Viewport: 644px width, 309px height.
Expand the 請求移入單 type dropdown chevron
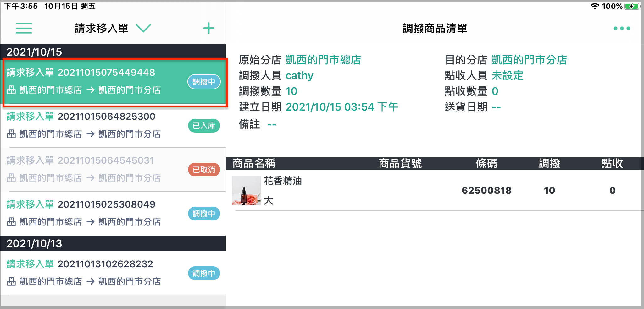point(143,28)
